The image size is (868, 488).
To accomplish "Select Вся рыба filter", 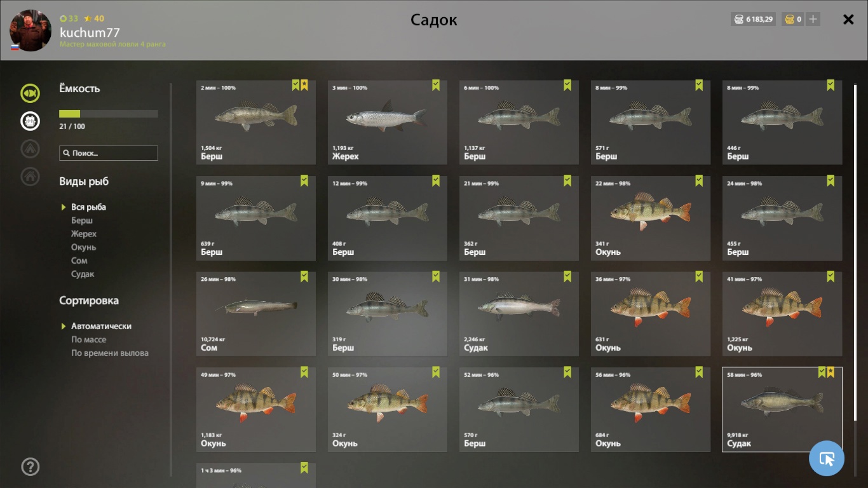I will pos(88,207).
